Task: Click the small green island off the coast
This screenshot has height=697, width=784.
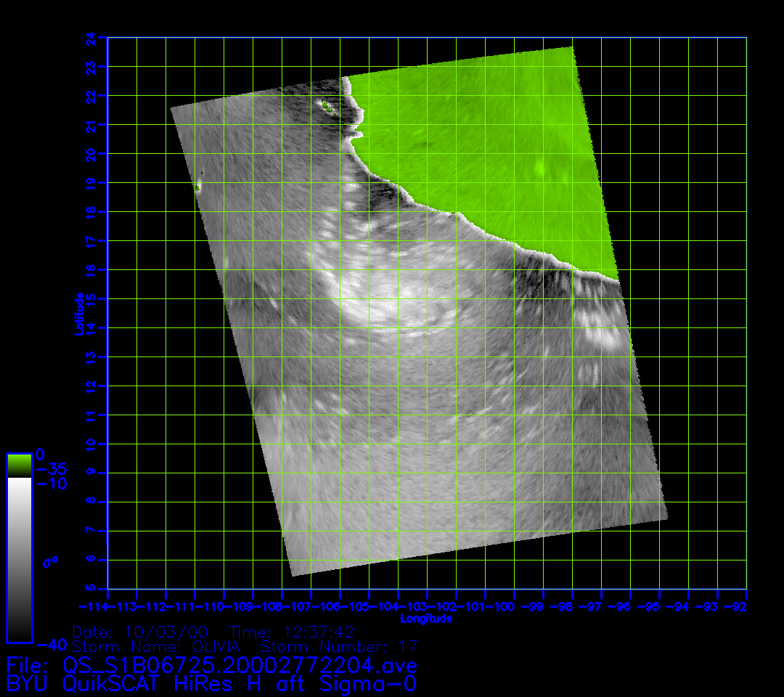Action: [x=326, y=107]
